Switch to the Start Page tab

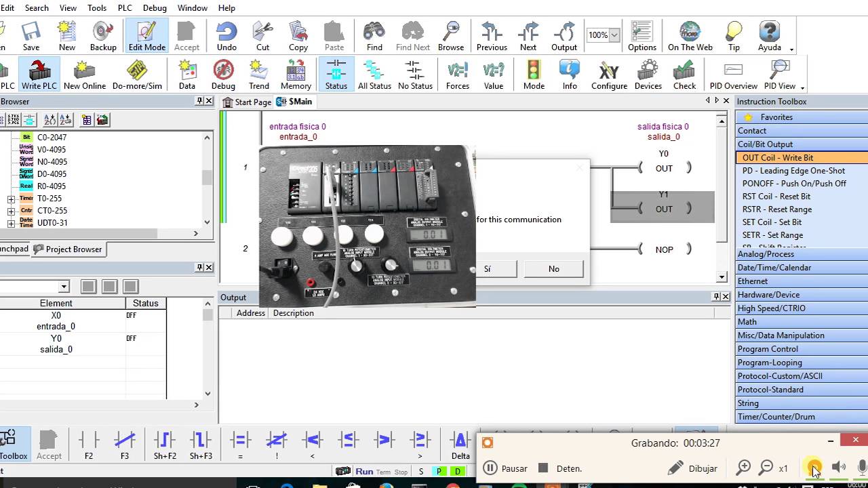[x=248, y=102]
